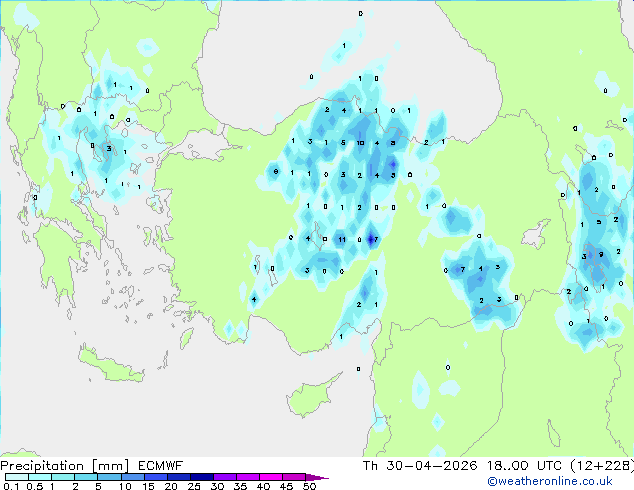Click the '50' legend scale label
The width and height of the screenshot is (634, 490).
tap(309, 486)
